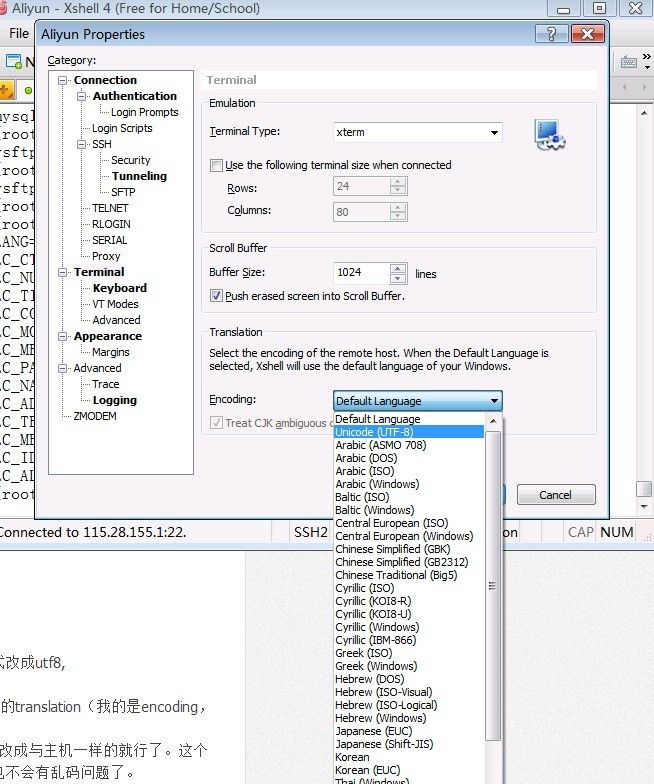Viewport: 654px width, 784px height.
Task: Click the help question mark button in dialog
Action: coord(552,34)
